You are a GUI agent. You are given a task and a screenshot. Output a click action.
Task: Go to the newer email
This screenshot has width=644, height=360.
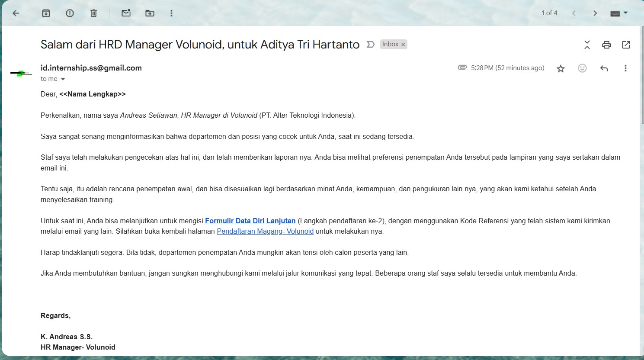click(x=574, y=13)
